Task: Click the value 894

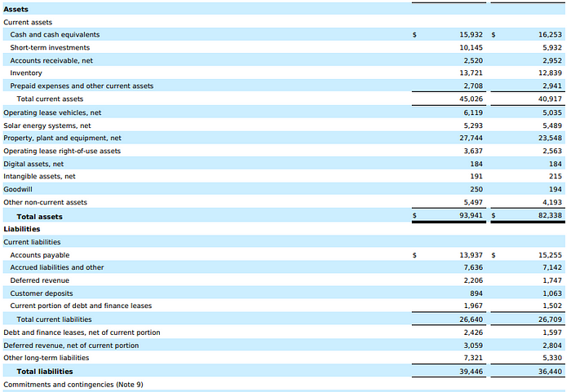Action: click(x=476, y=293)
